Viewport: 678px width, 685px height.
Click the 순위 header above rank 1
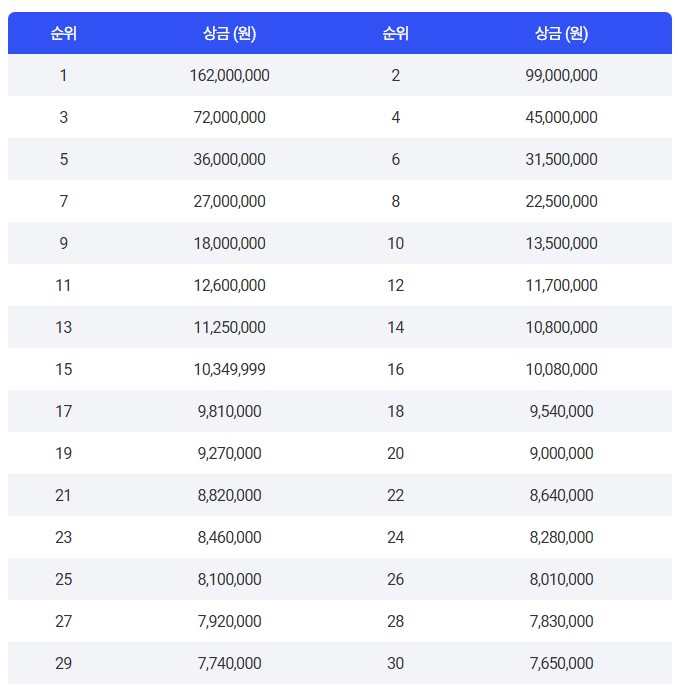point(63,33)
